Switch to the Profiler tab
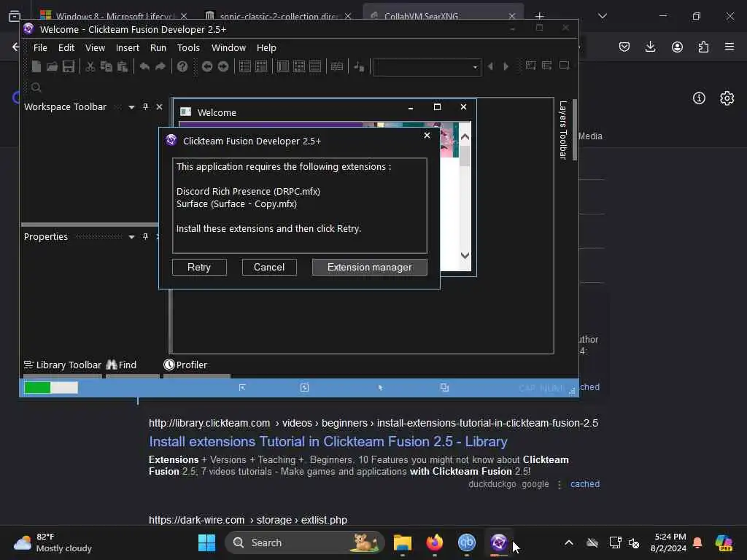 click(186, 365)
